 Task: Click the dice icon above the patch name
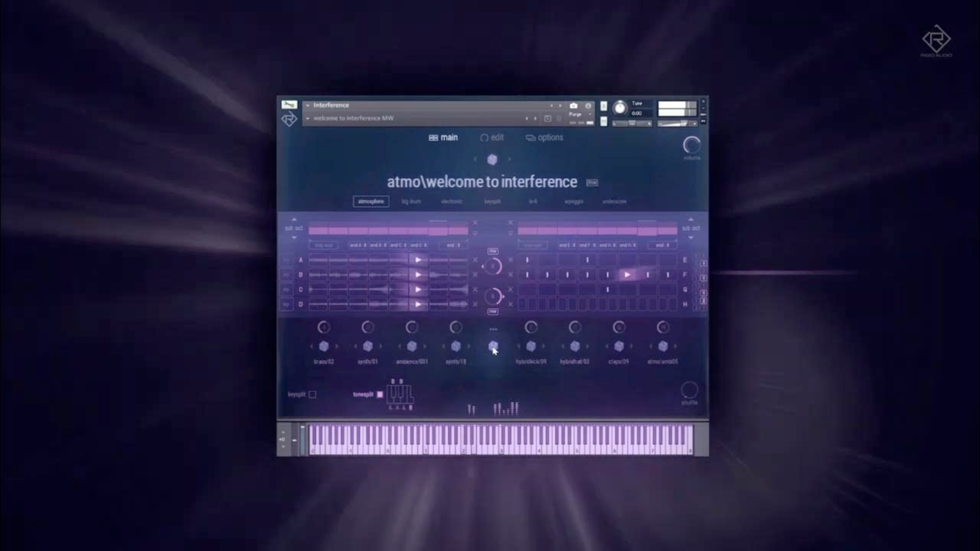click(x=493, y=158)
